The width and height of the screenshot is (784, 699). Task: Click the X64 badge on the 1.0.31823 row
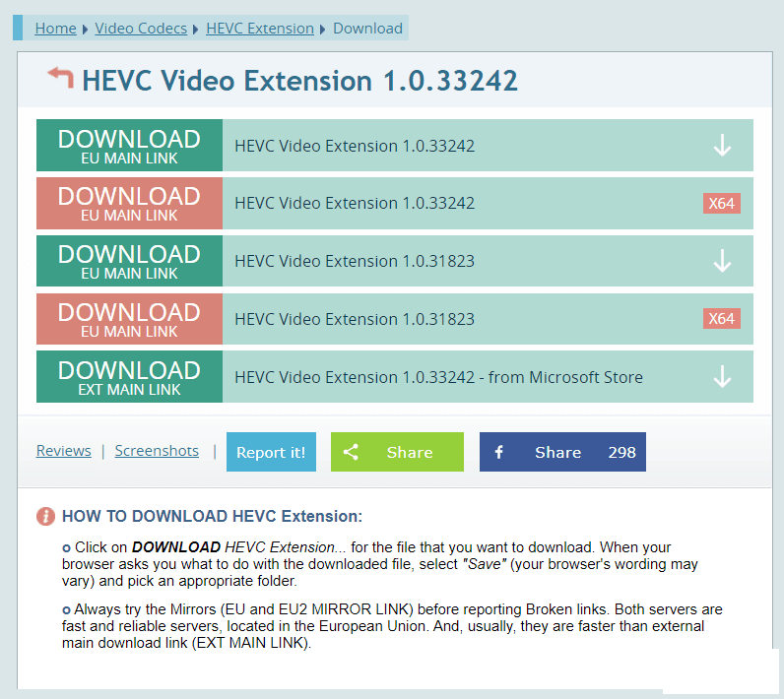pyautogui.click(x=722, y=318)
